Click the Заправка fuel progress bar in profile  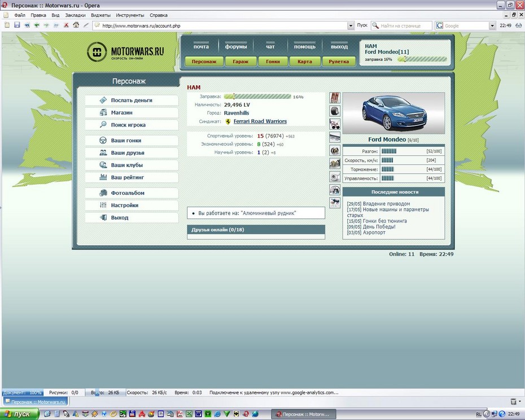coord(257,97)
